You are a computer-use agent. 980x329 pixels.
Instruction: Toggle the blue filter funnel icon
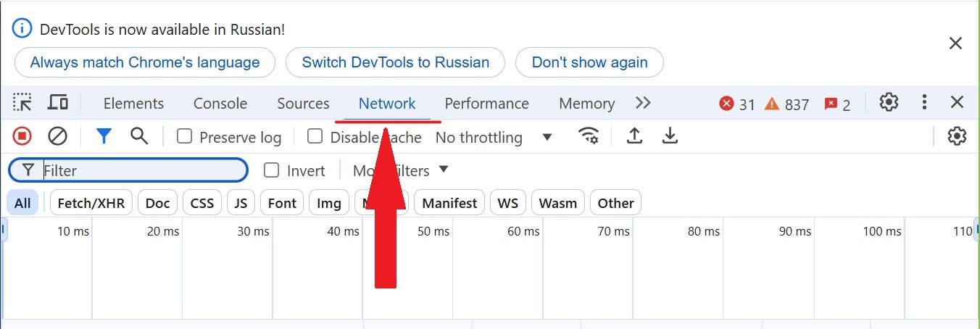(x=104, y=136)
